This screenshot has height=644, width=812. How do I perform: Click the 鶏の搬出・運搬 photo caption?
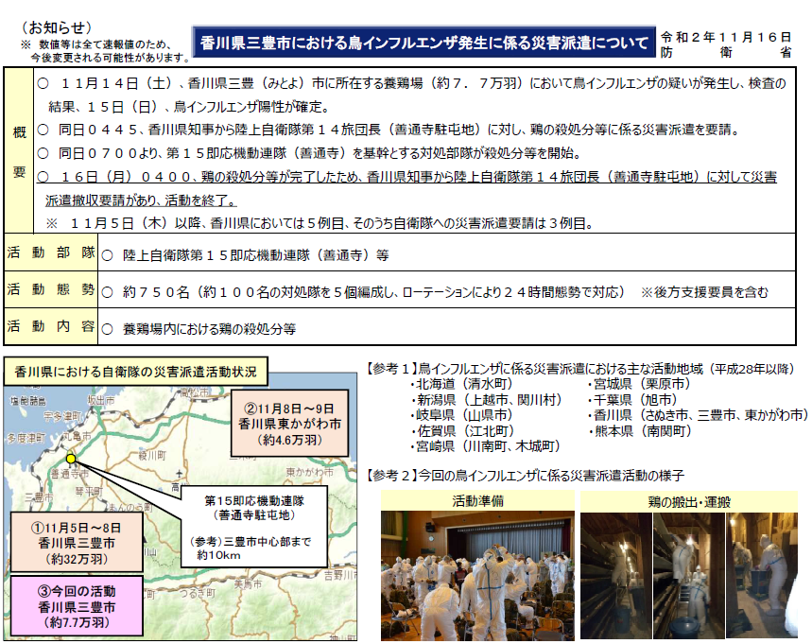coord(689,502)
